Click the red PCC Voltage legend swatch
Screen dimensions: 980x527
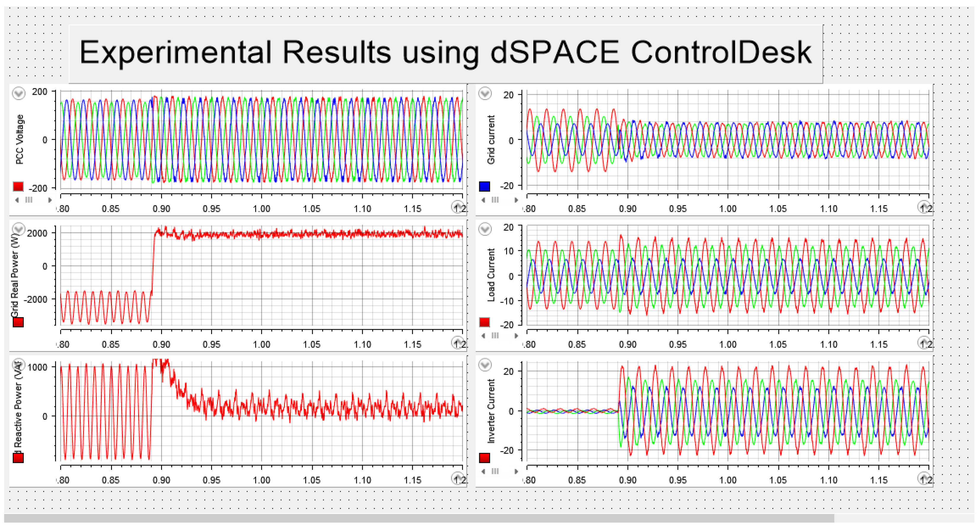[18, 186]
